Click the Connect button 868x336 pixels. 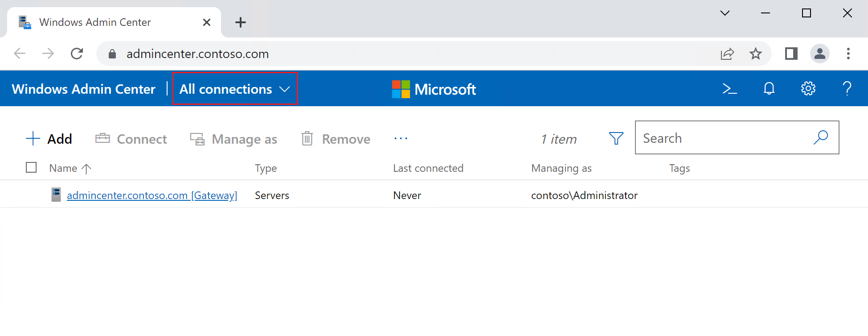click(x=131, y=139)
